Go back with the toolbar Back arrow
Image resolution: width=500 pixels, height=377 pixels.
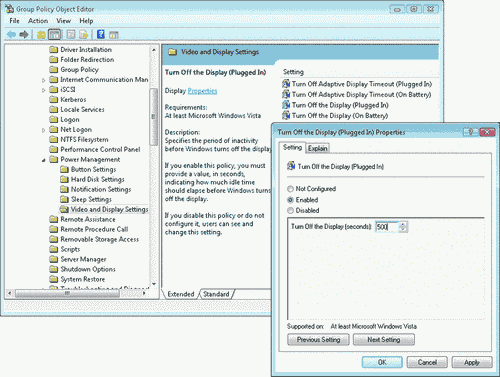11,34
